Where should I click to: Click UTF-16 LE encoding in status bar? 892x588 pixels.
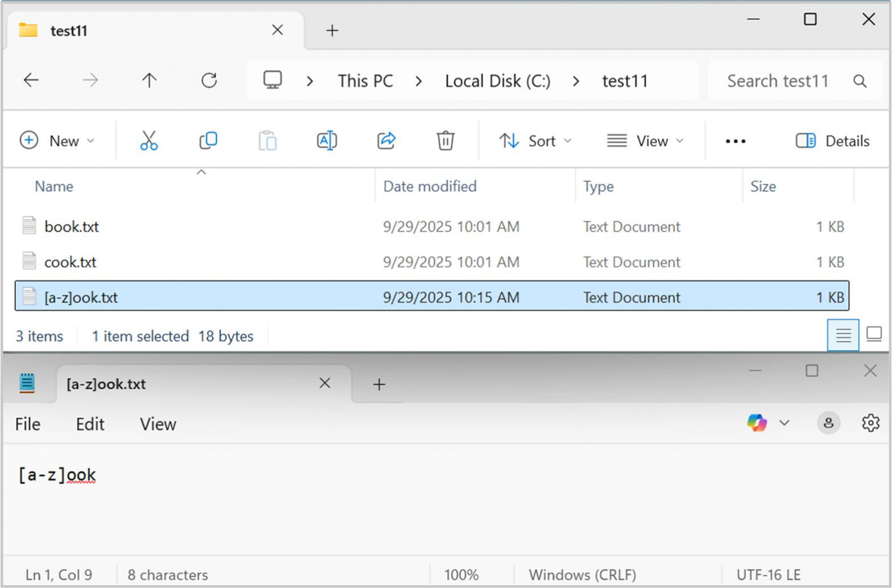point(768,574)
